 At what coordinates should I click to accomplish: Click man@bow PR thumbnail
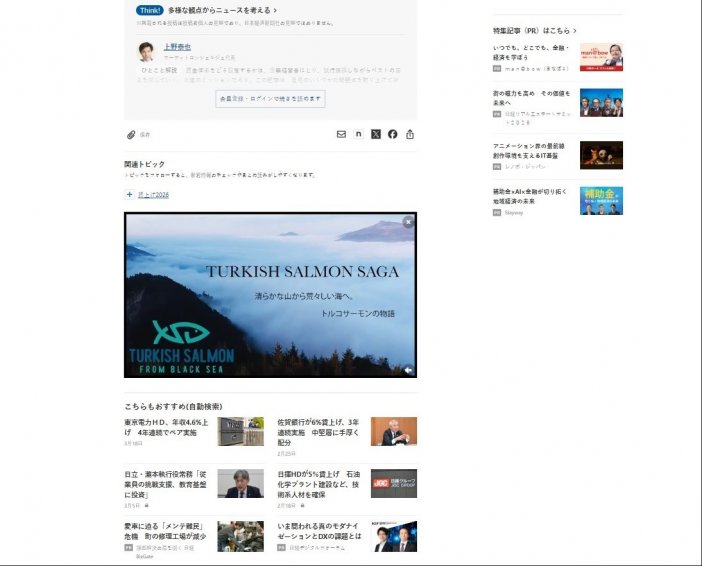601,57
